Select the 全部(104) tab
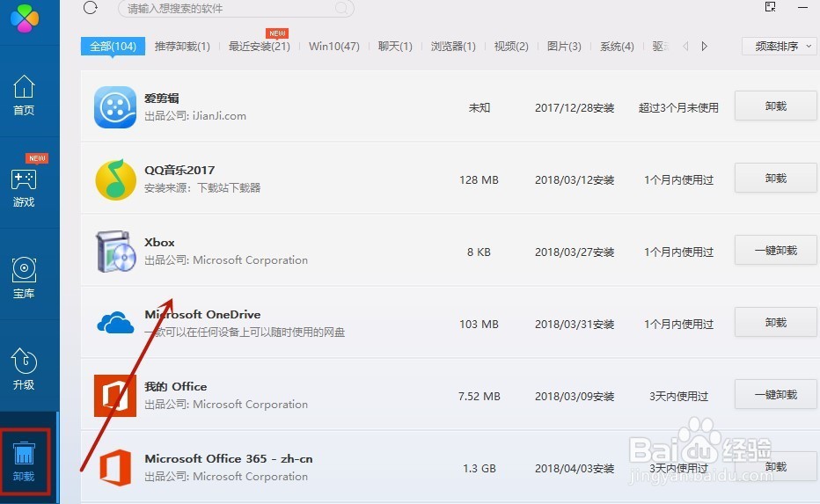820x504 pixels. [x=113, y=46]
